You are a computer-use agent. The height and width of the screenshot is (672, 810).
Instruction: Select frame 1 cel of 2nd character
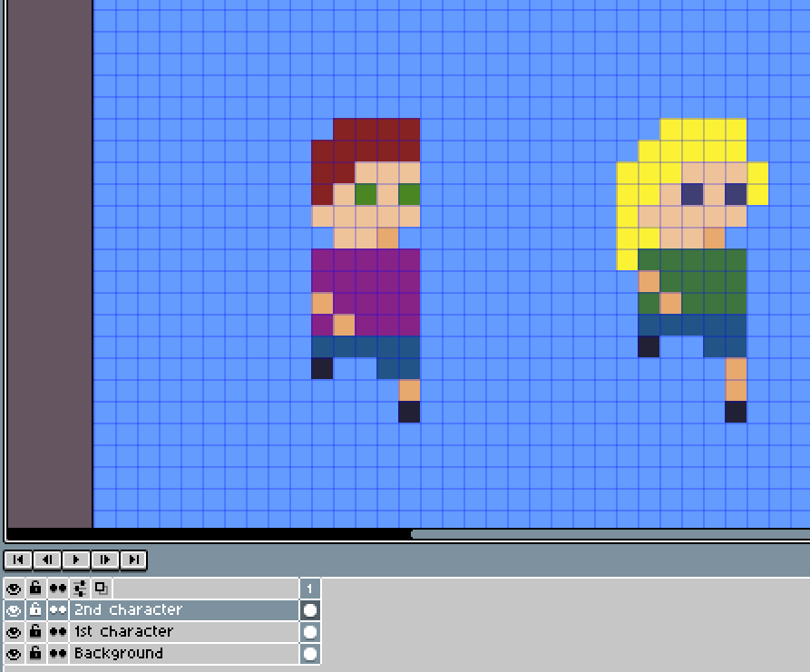310,610
